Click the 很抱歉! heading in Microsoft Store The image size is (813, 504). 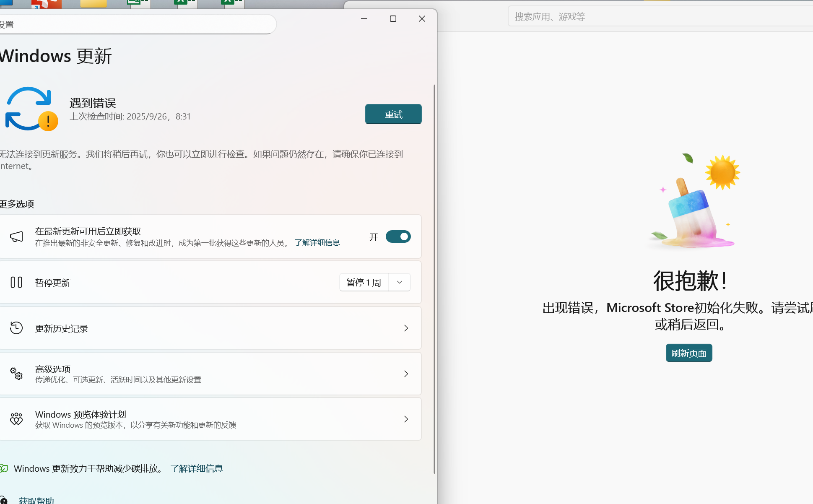coord(690,281)
